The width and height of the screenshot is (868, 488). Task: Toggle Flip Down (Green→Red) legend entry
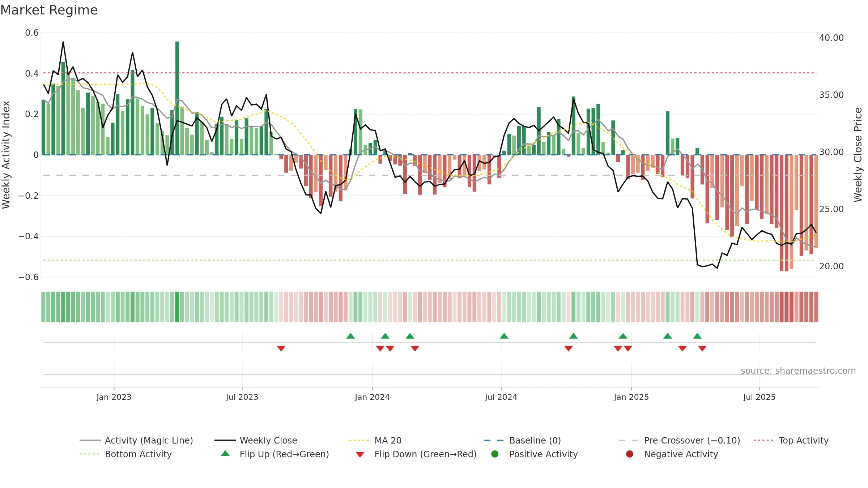pyautogui.click(x=416, y=454)
